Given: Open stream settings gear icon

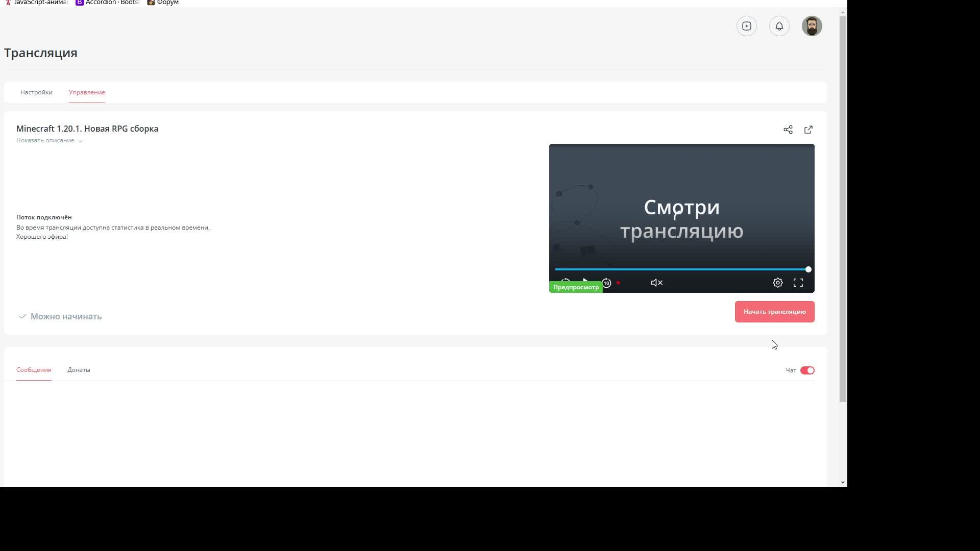Looking at the screenshot, I should coord(778,282).
